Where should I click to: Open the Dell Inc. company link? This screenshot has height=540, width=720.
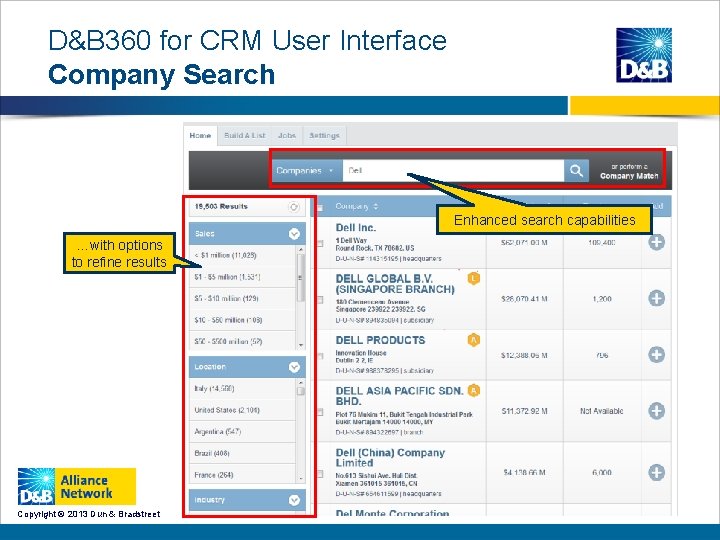coord(356,228)
